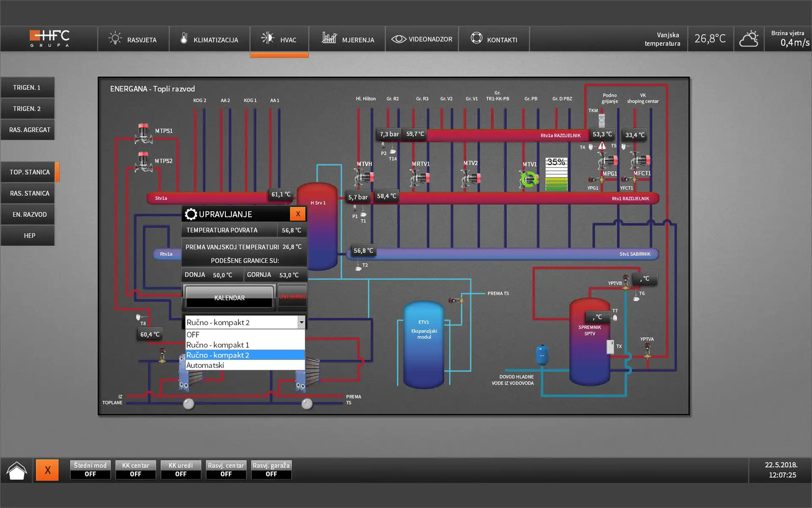Image resolution: width=812 pixels, height=508 pixels.
Task: Click the warning triangle near T4 sensor
Action: coord(602,146)
